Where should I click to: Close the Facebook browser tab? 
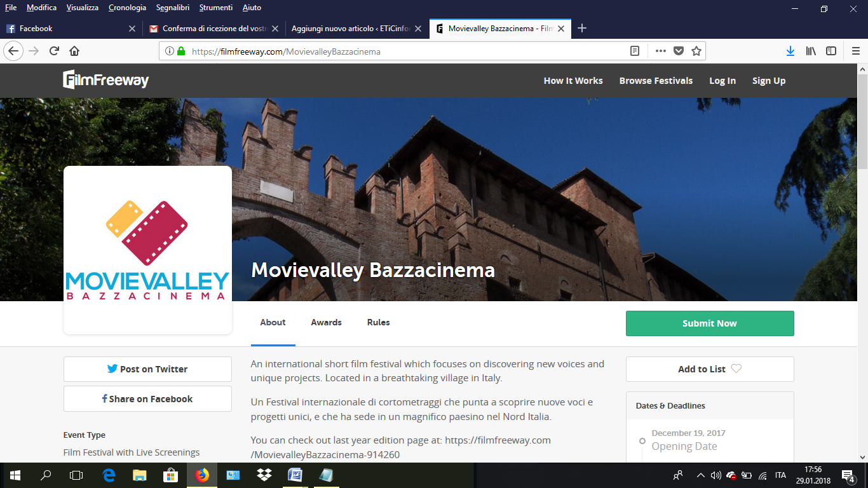click(x=132, y=29)
